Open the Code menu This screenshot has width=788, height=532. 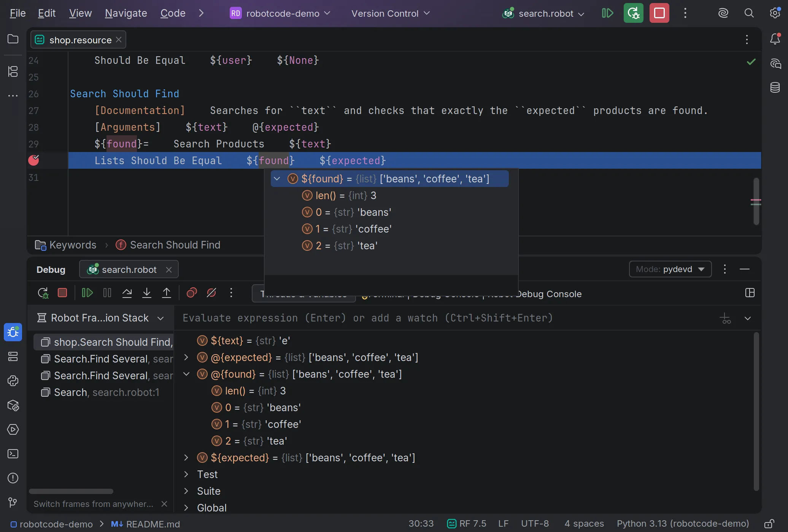pyautogui.click(x=173, y=13)
